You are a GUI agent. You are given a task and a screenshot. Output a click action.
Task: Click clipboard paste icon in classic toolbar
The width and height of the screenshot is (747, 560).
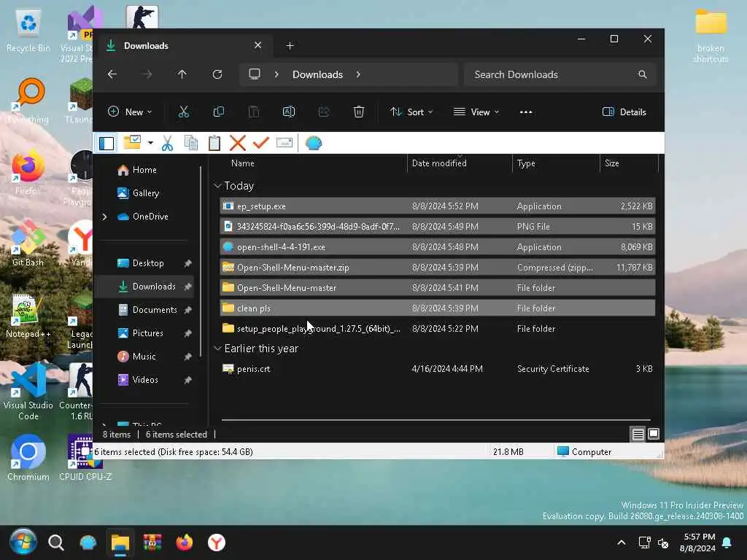[214, 143]
